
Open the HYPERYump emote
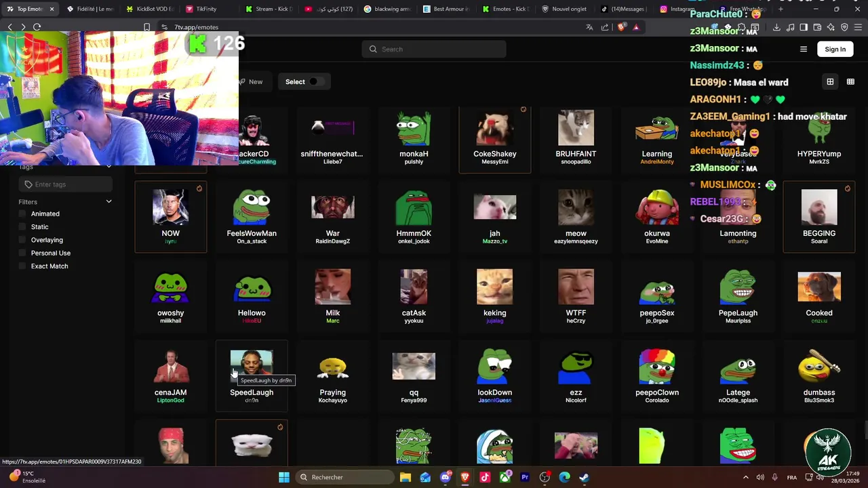pyautogui.click(x=819, y=139)
